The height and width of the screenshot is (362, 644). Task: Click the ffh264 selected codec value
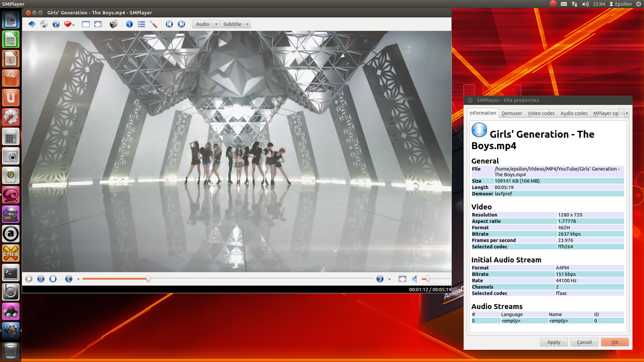(565, 247)
